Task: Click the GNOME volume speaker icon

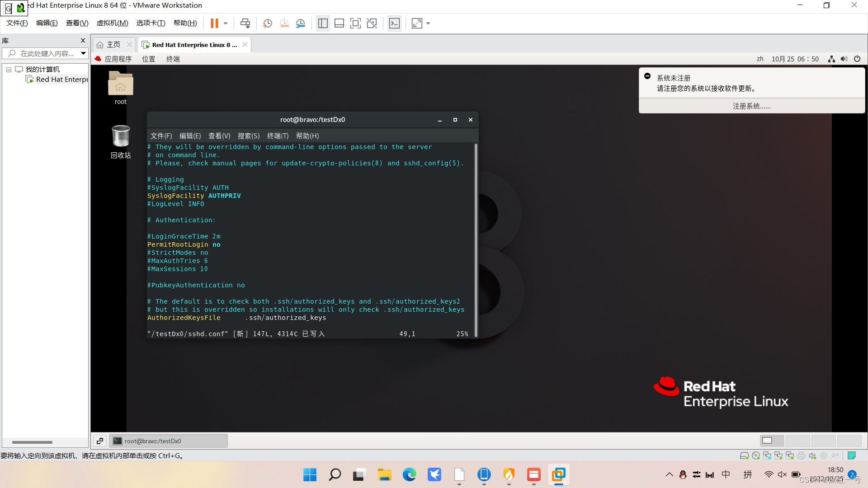Action: point(844,59)
